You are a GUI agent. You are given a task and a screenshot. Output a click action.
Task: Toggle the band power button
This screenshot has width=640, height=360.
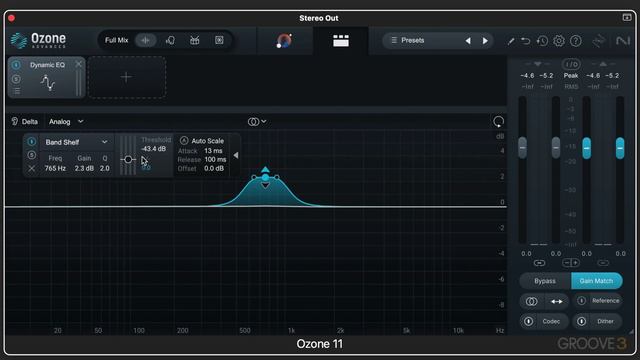coord(31,142)
